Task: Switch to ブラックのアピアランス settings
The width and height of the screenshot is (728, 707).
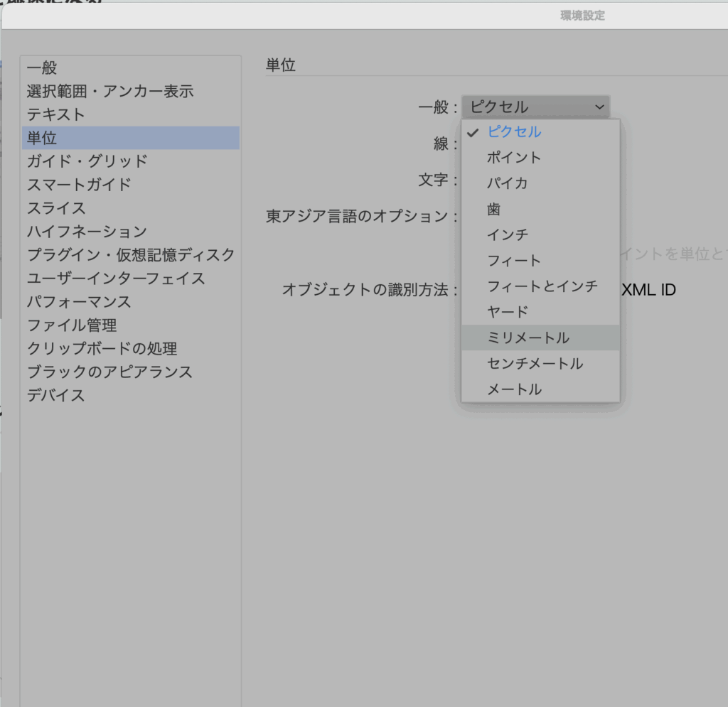Action: click(x=131, y=372)
